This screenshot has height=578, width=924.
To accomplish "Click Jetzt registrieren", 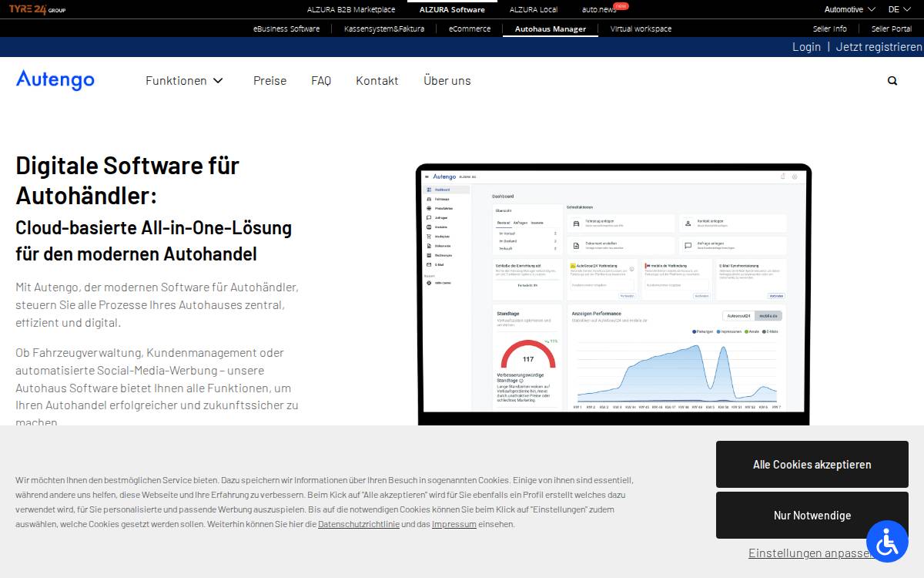I will pyautogui.click(x=879, y=47).
